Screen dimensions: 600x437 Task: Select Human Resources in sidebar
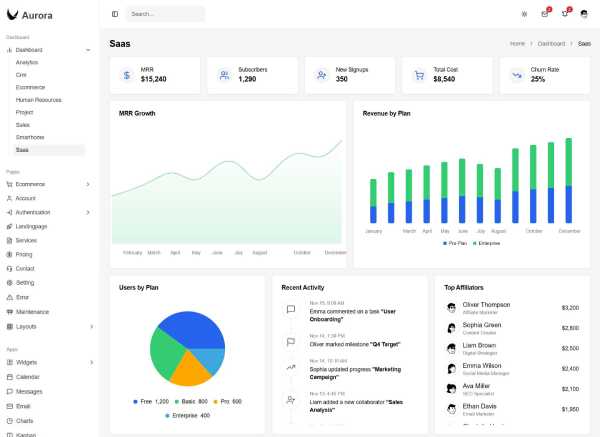tap(38, 100)
